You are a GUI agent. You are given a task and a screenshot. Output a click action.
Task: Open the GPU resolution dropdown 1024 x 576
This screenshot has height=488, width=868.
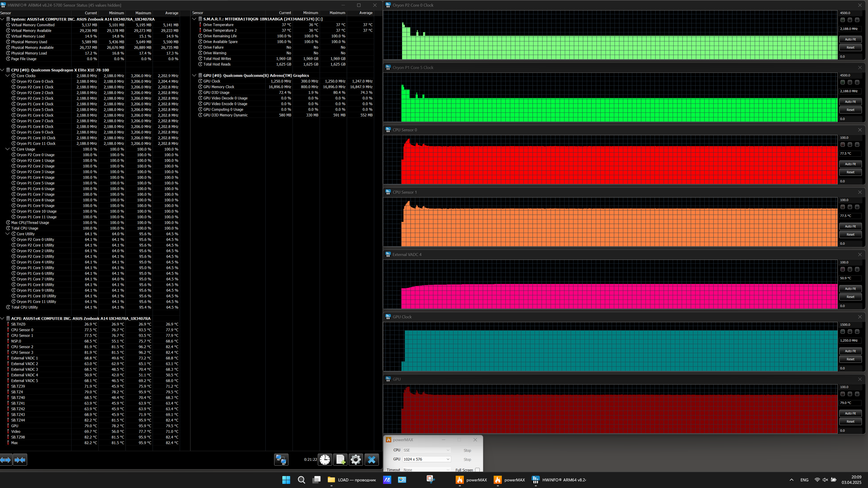426,459
